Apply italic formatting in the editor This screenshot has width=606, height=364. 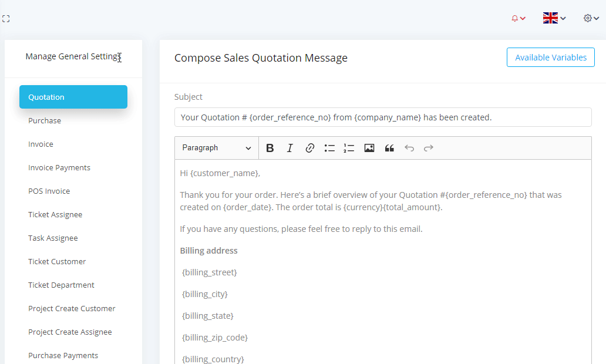click(x=289, y=148)
